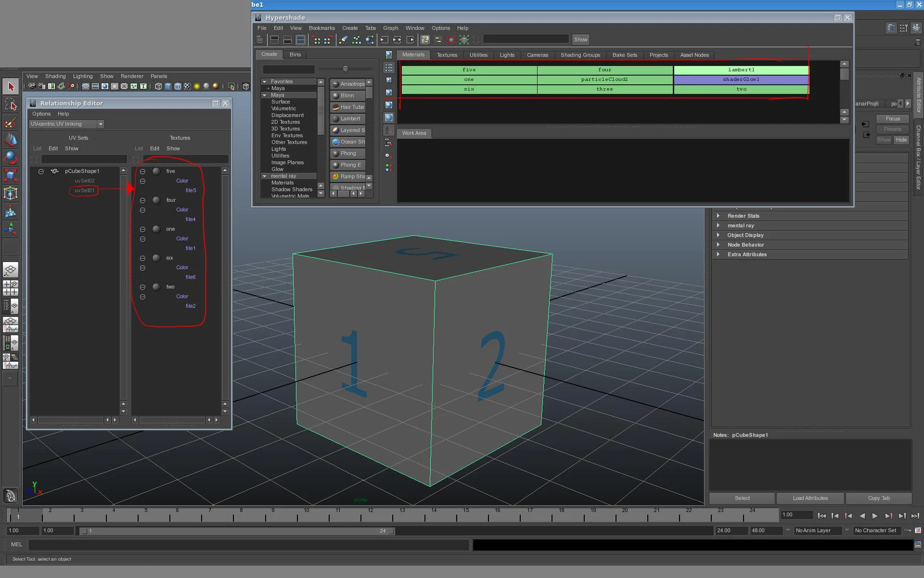Clear the Hypershade graph with eraser icon
The width and height of the screenshot is (924, 578).
(x=344, y=39)
